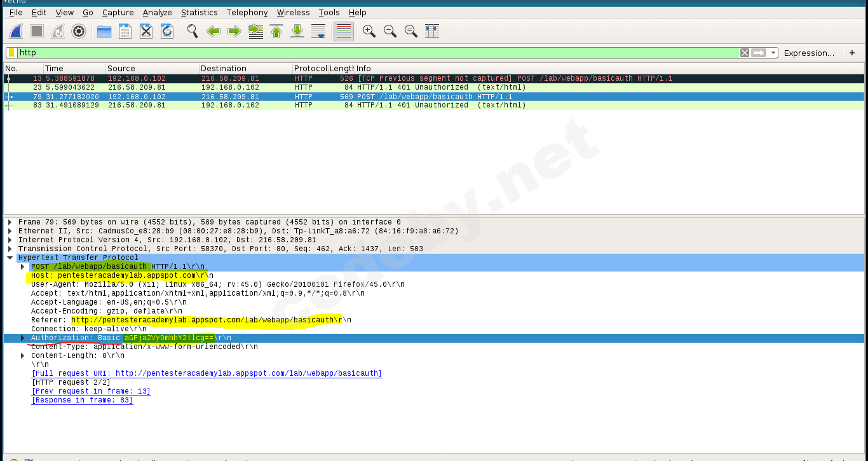Open the Edit menu

click(x=39, y=12)
